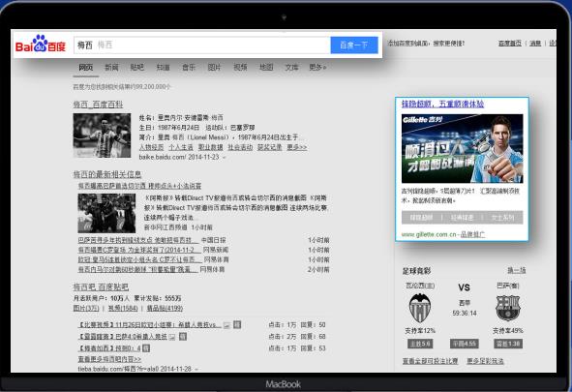This screenshot has height=392, width=572.
Task: Open the tieba post with 回复: 53
Action: [x=109, y=348]
